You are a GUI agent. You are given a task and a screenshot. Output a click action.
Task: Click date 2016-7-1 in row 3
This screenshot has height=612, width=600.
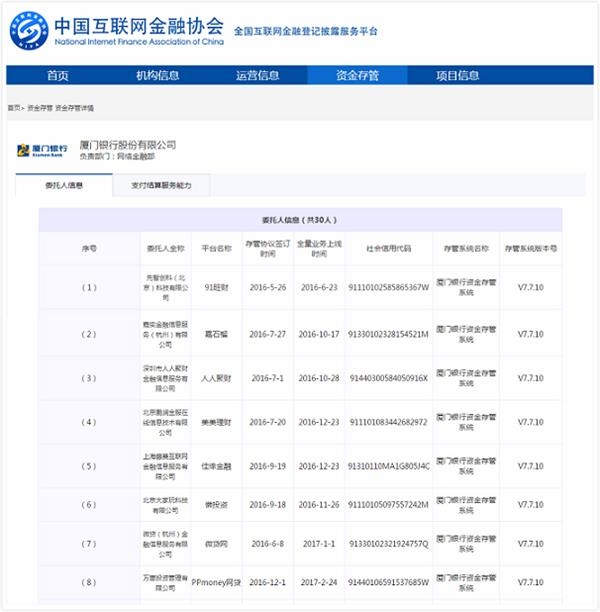tap(268, 378)
